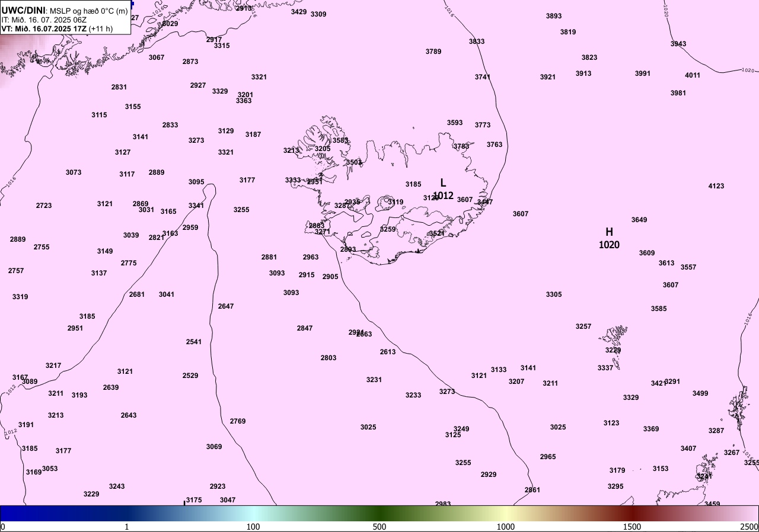Click the value 3319

tap(20, 297)
